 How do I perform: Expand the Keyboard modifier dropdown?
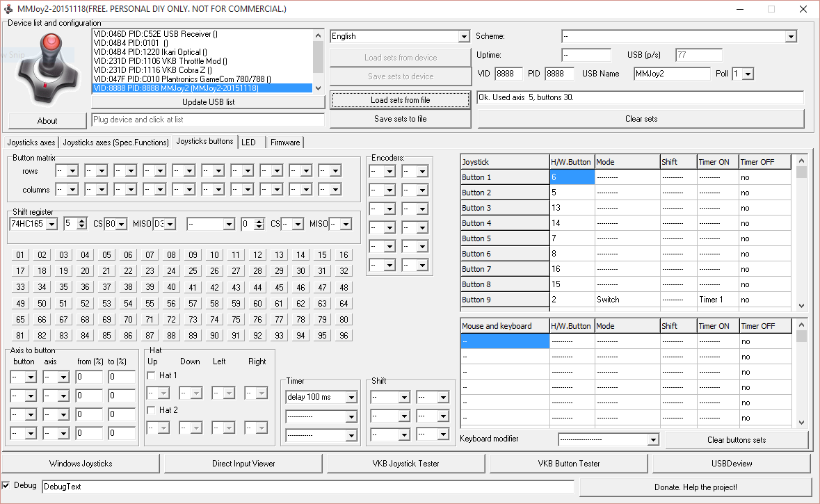point(653,439)
